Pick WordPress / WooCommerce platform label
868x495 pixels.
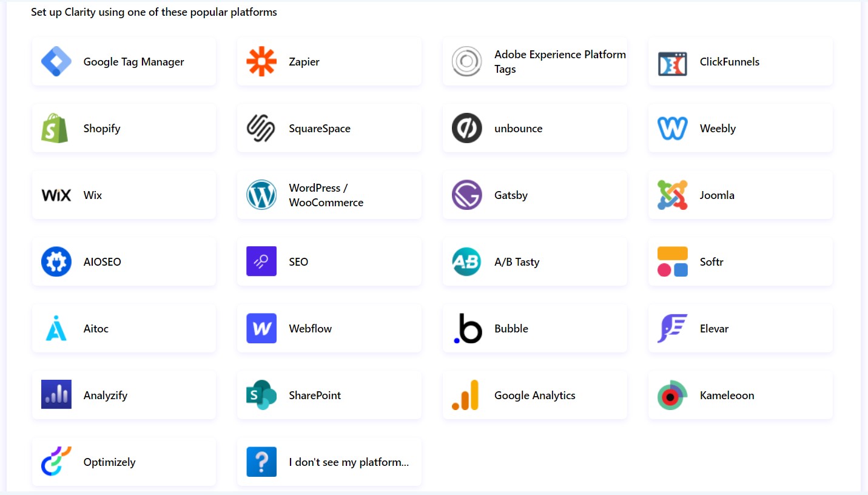coord(326,195)
